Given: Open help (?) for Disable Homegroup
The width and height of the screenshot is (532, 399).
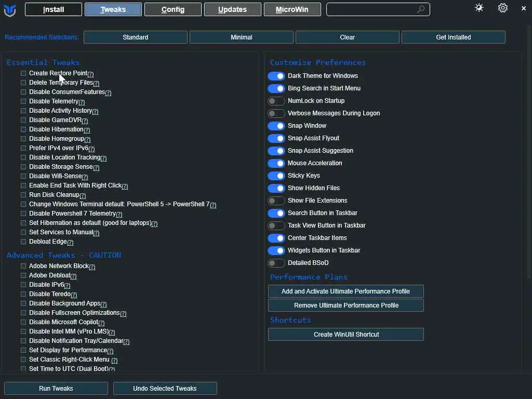Looking at the screenshot, I should [87, 139].
